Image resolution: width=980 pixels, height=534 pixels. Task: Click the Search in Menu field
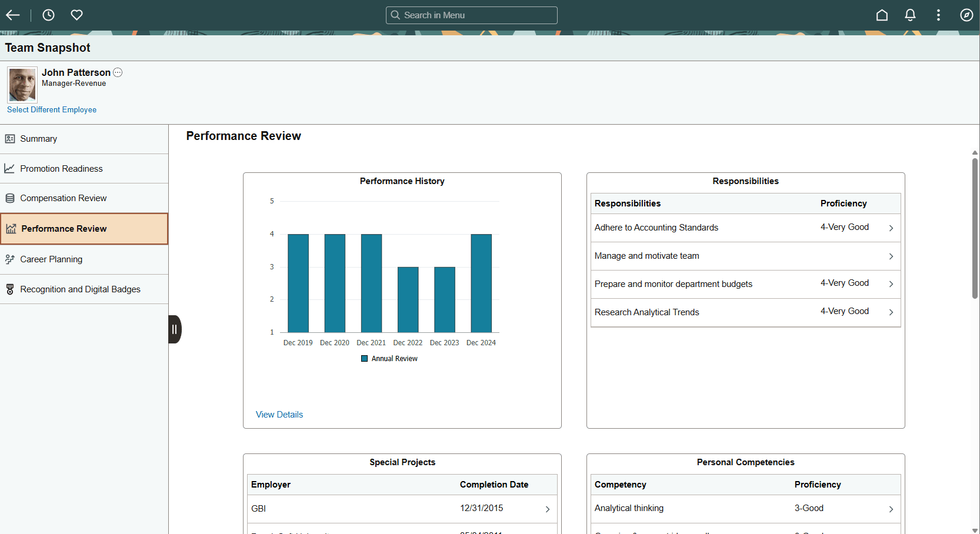coord(472,15)
